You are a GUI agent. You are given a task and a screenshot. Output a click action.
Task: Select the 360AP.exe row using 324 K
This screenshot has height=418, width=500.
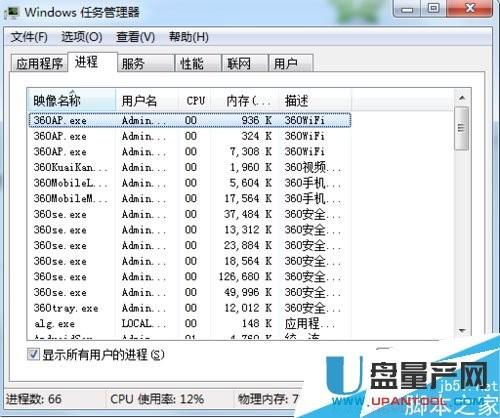(190, 136)
